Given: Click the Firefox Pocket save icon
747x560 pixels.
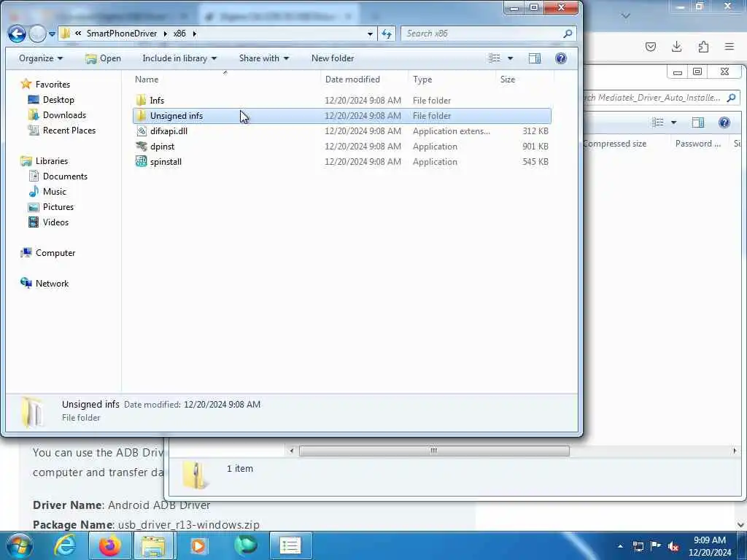Looking at the screenshot, I should [x=650, y=46].
